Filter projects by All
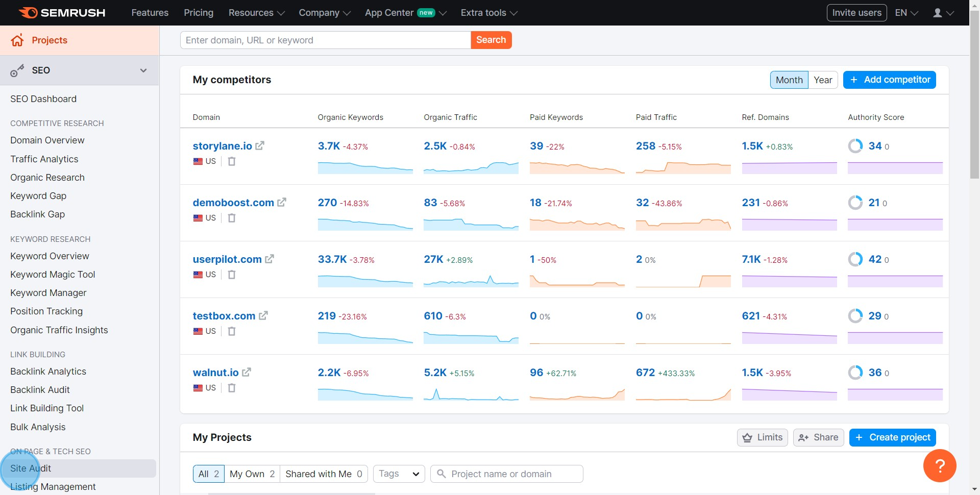 click(209, 474)
